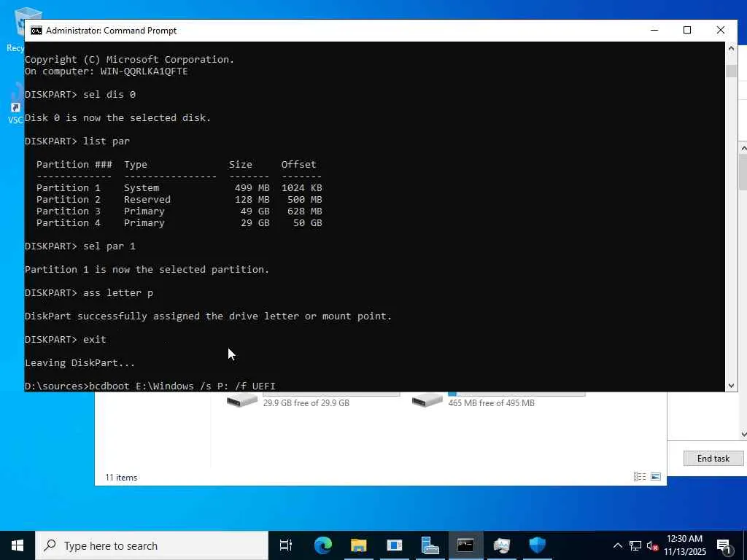The height and width of the screenshot is (560, 747).
Task: Switch File Explorer to large icons view
Action: pyautogui.click(x=656, y=477)
